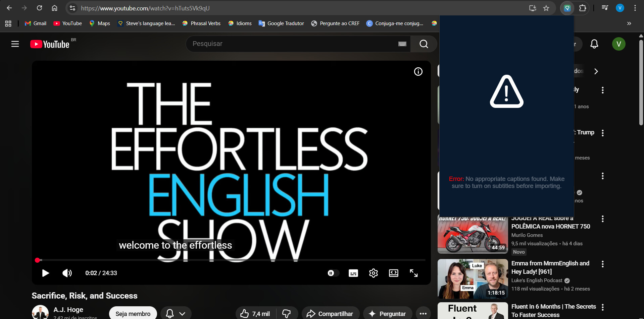Click the search magnifier button
The width and height of the screenshot is (644, 319).
(424, 44)
